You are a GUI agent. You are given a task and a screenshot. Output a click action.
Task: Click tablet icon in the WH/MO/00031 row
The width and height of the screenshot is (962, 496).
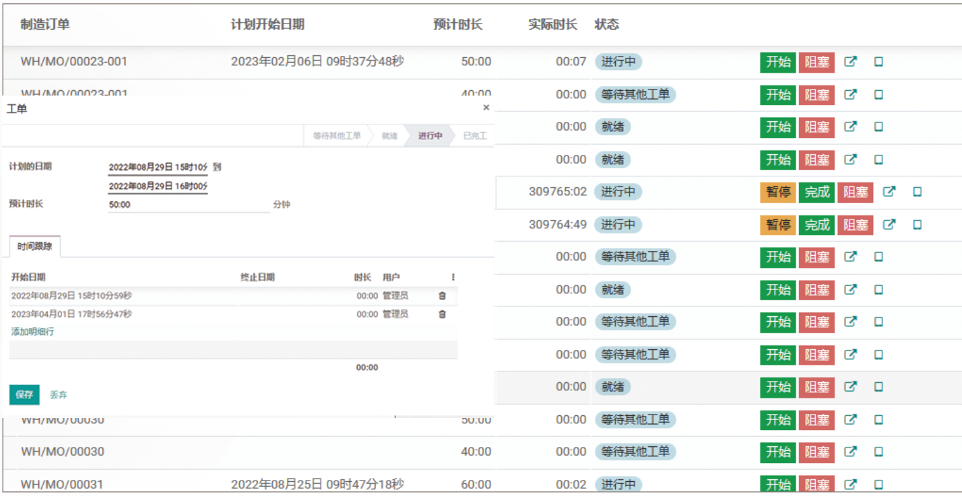tap(879, 484)
